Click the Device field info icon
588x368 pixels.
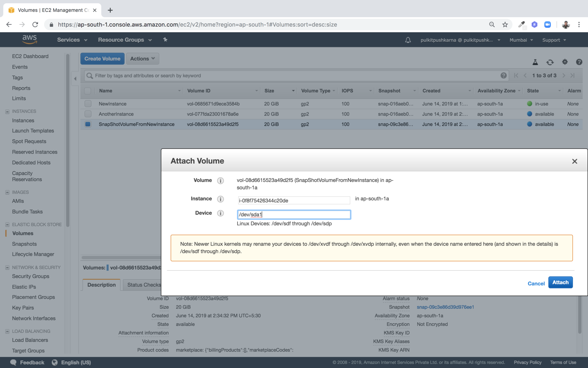pyautogui.click(x=220, y=213)
